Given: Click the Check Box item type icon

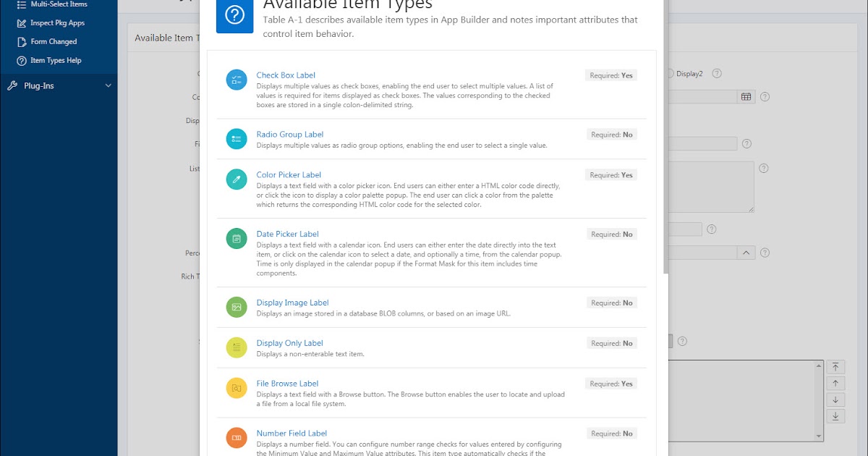Looking at the screenshot, I should point(237,80).
